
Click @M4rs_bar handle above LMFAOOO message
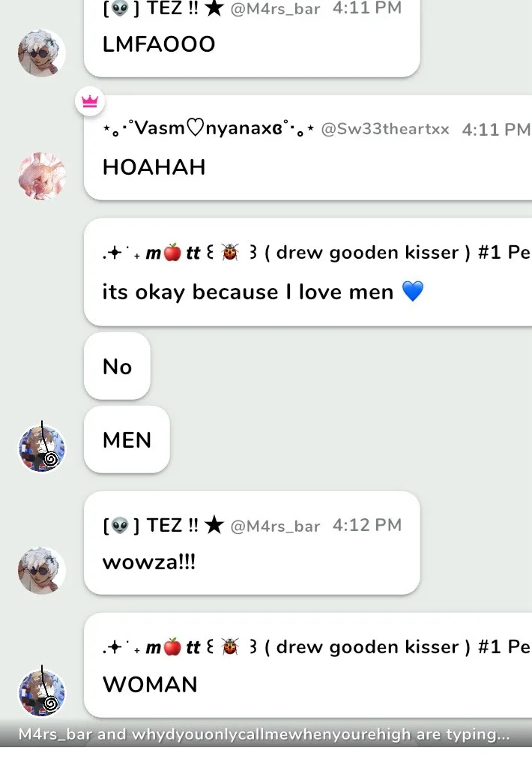coord(275,9)
